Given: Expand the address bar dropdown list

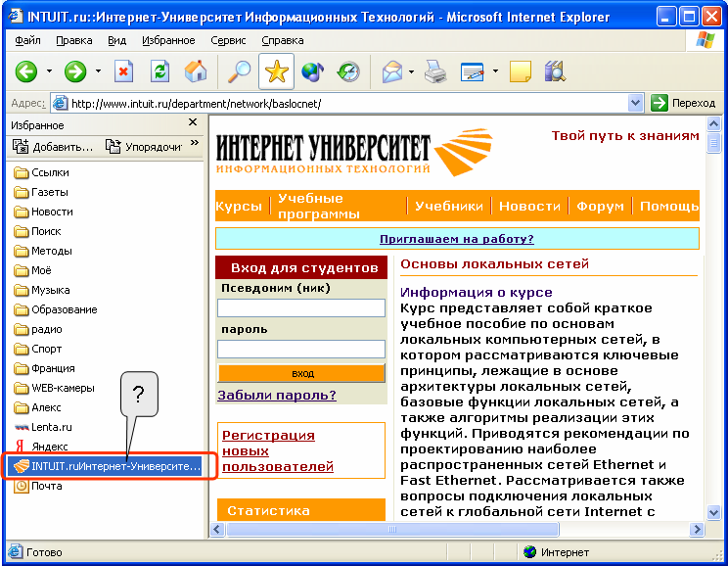Looking at the screenshot, I should [635, 103].
